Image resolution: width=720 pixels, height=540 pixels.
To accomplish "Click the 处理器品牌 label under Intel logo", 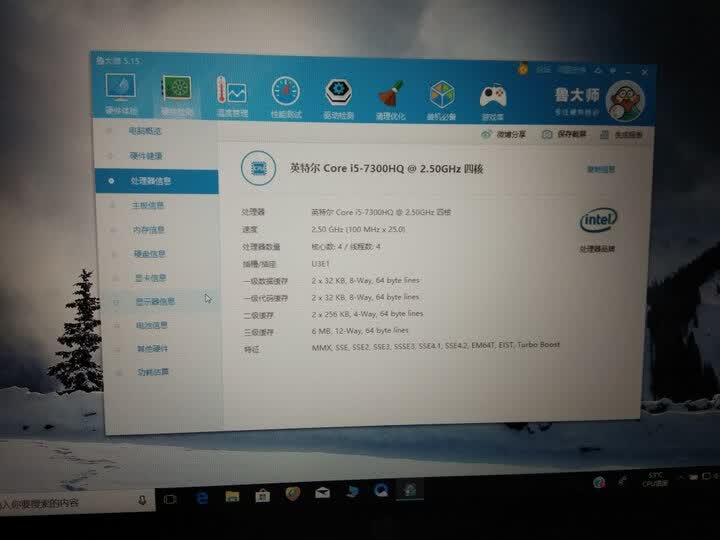I will [x=597, y=249].
